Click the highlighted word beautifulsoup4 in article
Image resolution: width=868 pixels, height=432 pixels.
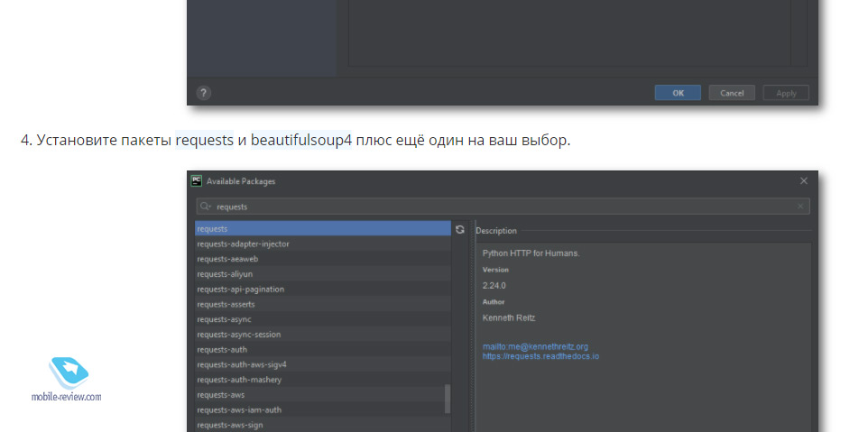point(301,141)
